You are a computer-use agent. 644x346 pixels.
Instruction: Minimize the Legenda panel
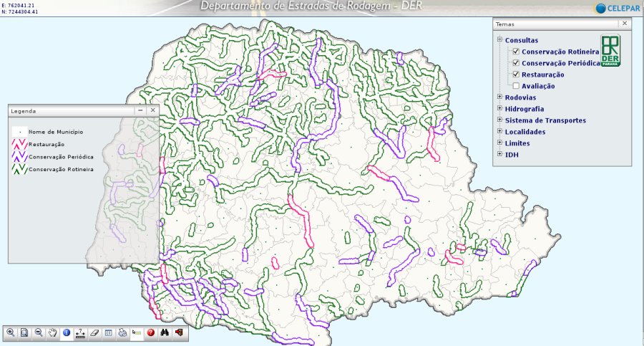tap(140, 111)
